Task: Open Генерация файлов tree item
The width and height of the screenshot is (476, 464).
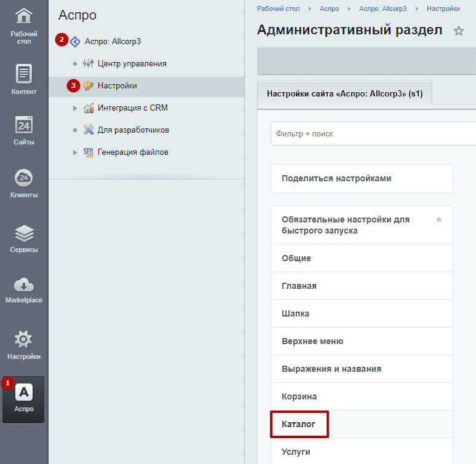Action: pyautogui.click(x=133, y=152)
